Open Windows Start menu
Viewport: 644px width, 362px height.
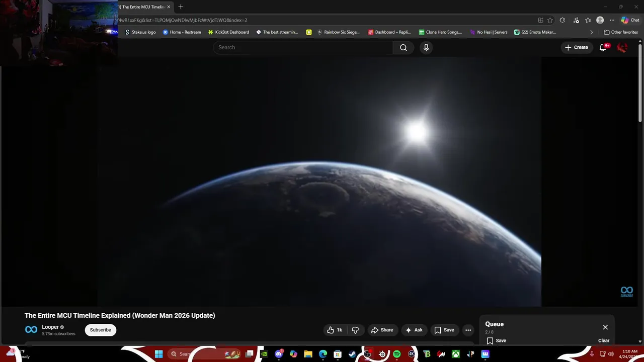[158, 354]
